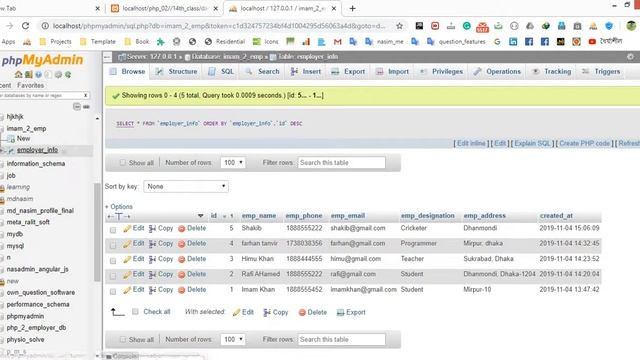Click With selected Delete red icon
This screenshot has height=360, width=640.
pyautogui.click(x=302, y=313)
